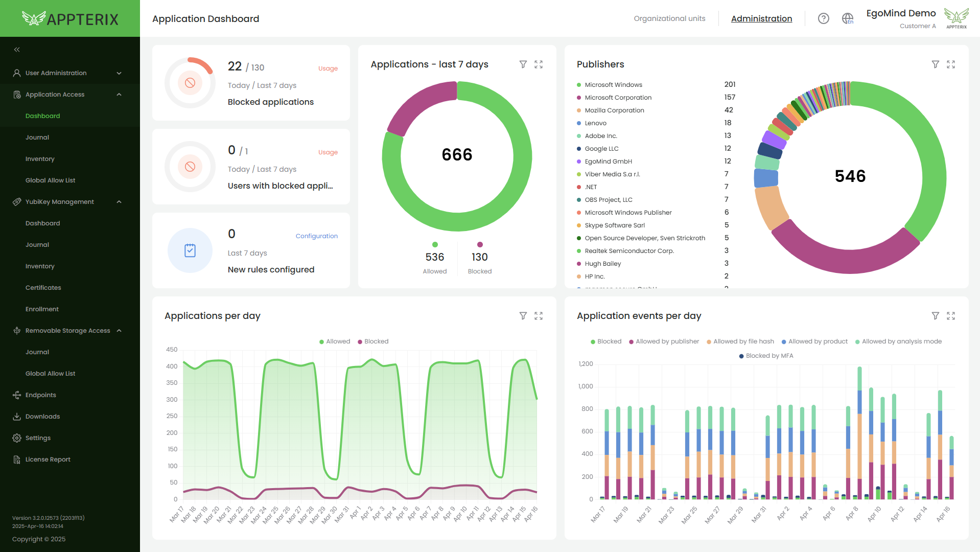Open Organizational units tab
Viewport: 980px width, 552px height.
click(669, 18)
